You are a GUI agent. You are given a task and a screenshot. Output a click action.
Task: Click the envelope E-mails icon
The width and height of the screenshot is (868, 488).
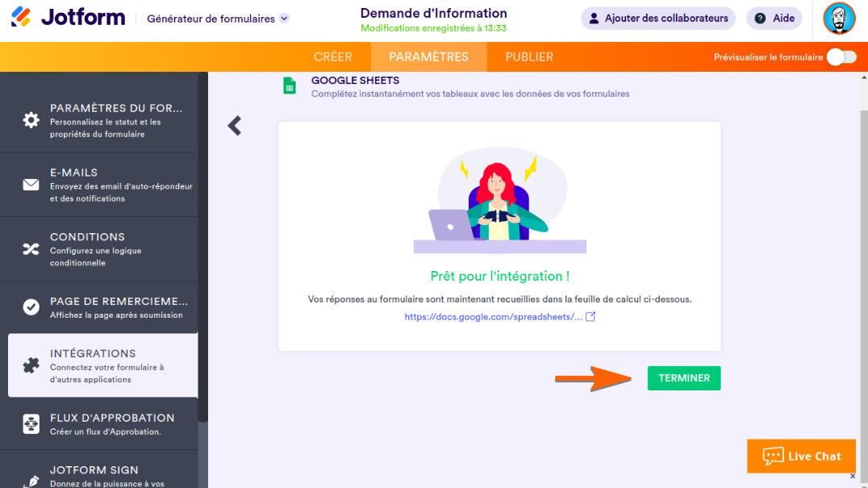31,185
